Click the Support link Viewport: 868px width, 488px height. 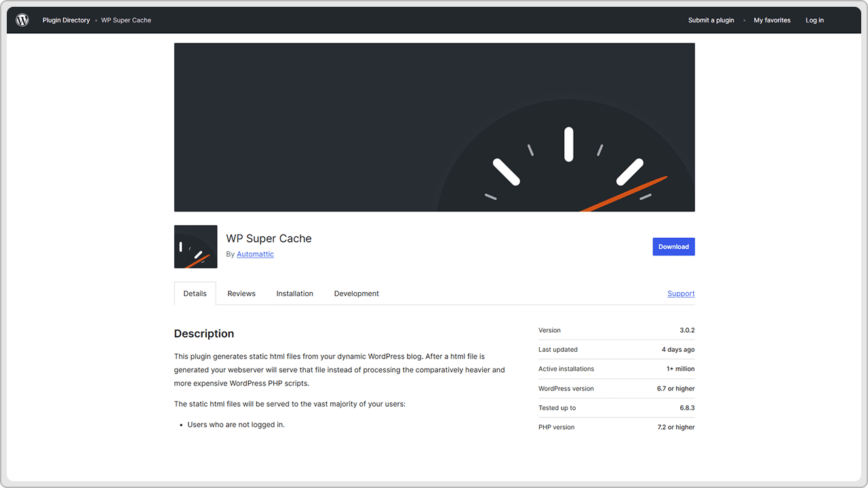[681, 293]
